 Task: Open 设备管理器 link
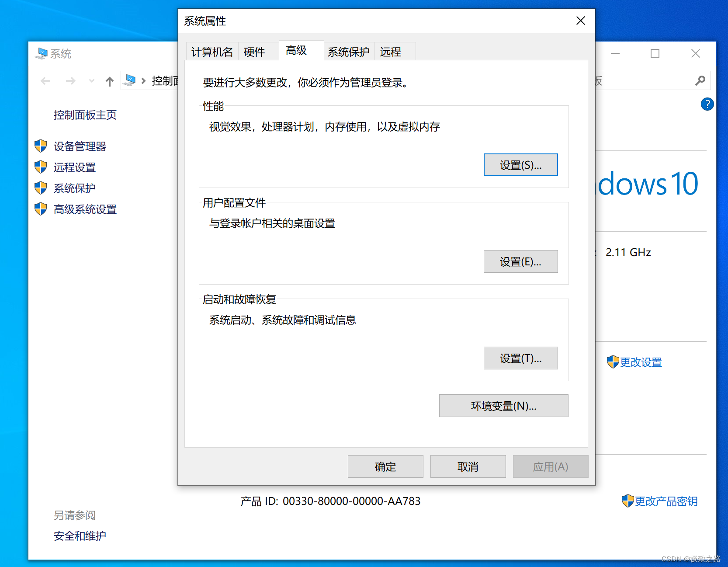[80, 146]
